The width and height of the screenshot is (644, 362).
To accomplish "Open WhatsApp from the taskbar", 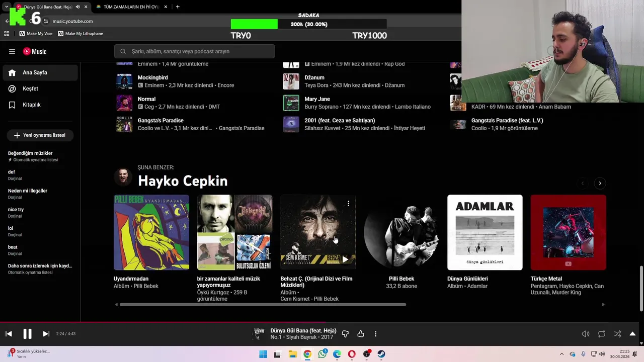I will (323, 354).
